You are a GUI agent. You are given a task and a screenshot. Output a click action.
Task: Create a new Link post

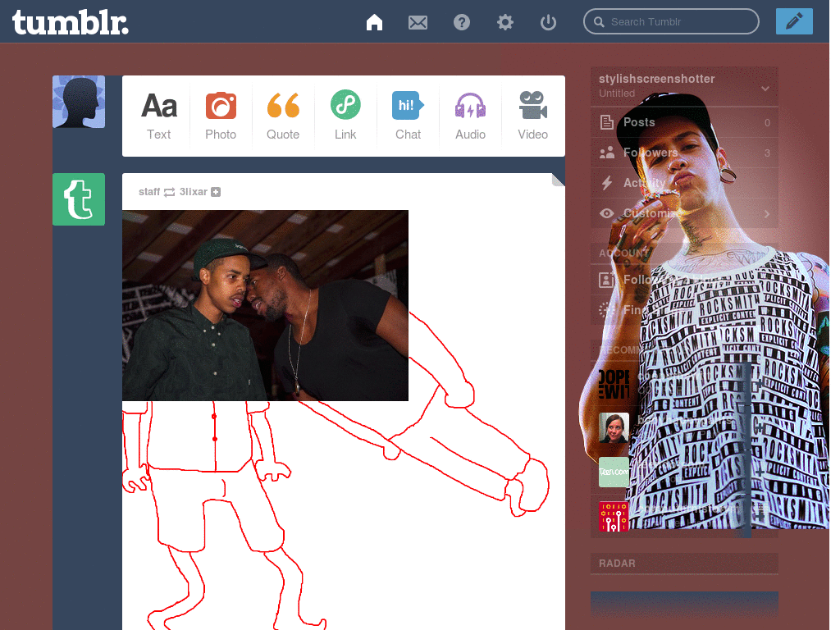(345, 116)
